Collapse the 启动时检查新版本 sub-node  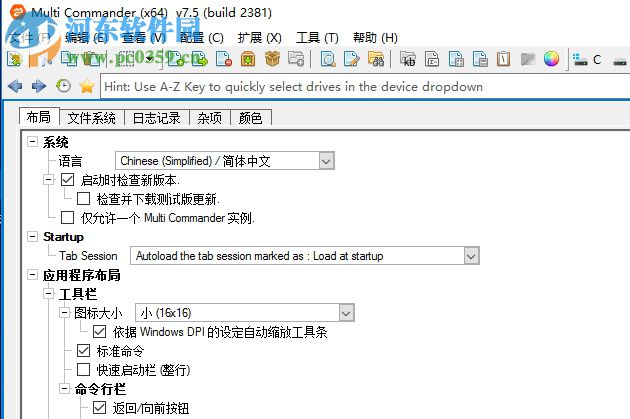48,180
